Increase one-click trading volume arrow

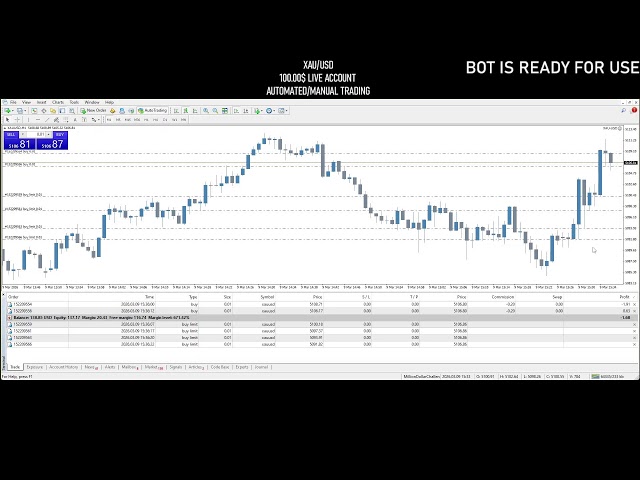tap(49, 134)
